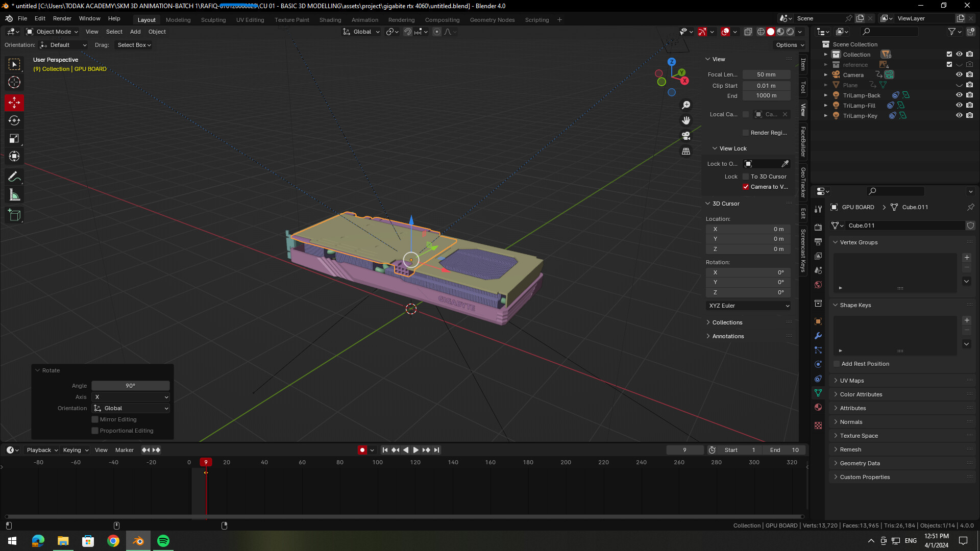Switch to the Shading workspace tab
Viewport: 980px width, 551px height.
pyautogui.click(x=330, y=20)
